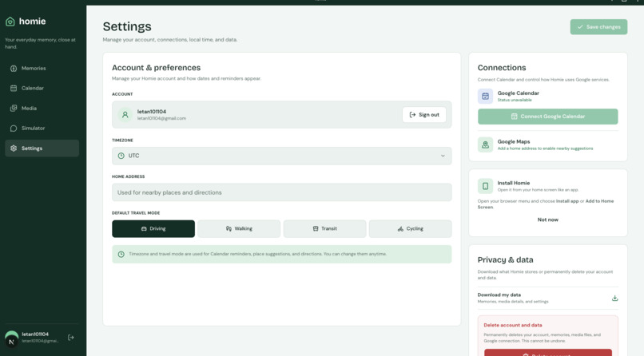Click the 'Privacy & data' heading
The image size is (644, 356).
pyautogui.click(x=505, y=260)
